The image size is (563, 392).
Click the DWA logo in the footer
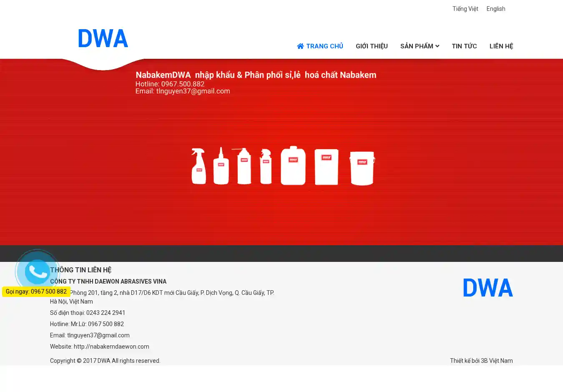(488, 288)
